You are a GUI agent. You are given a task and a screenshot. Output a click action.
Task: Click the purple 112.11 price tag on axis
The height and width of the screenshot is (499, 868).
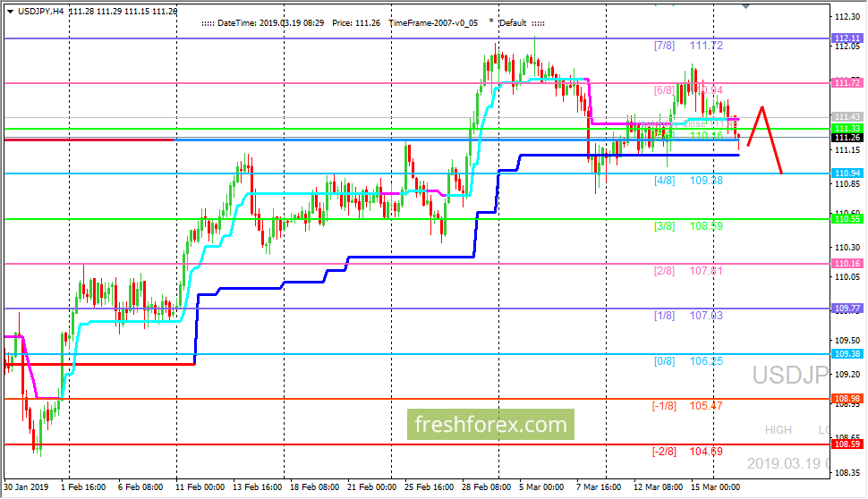[847, 38]
